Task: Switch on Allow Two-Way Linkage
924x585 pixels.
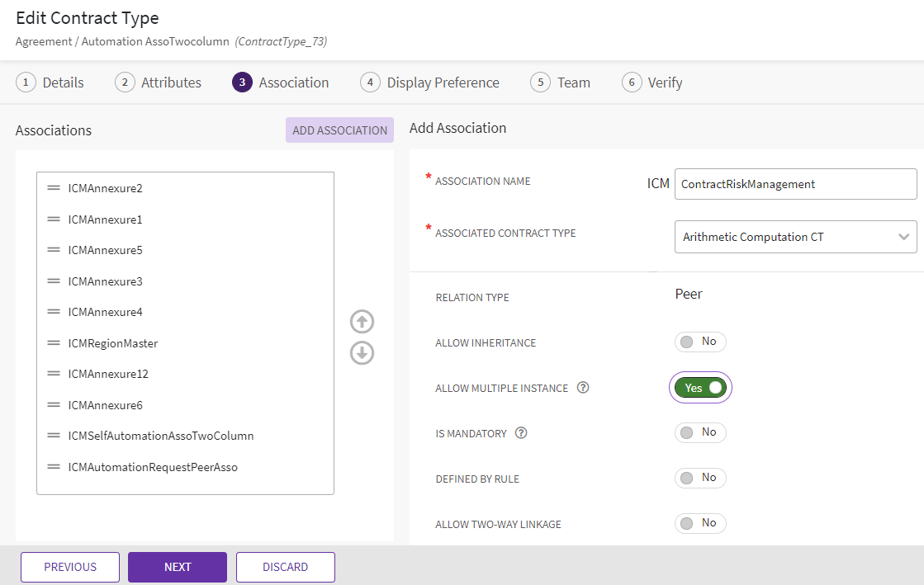Action: (700, 523)
